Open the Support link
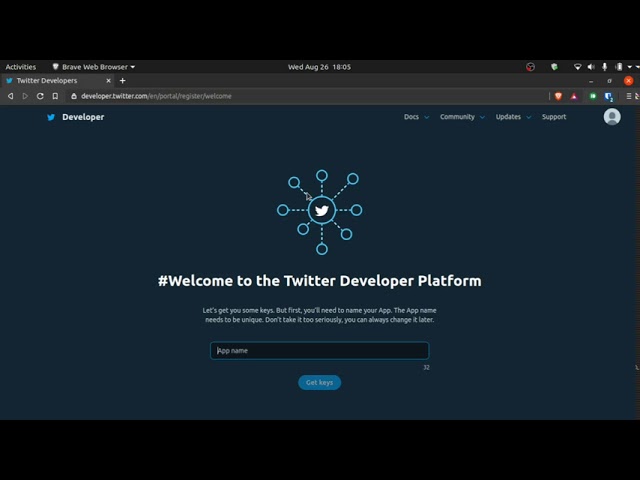 554,117
